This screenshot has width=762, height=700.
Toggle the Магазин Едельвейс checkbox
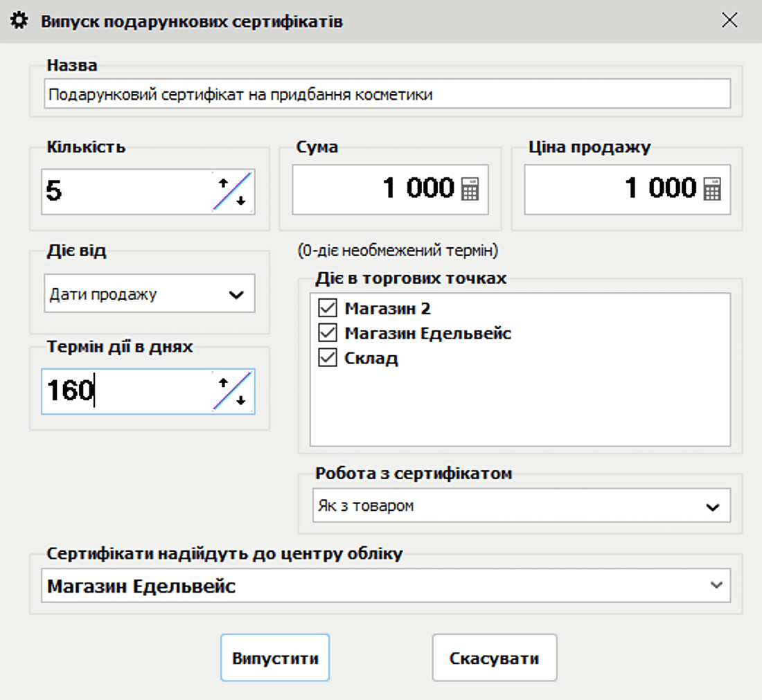coord(327,334)
